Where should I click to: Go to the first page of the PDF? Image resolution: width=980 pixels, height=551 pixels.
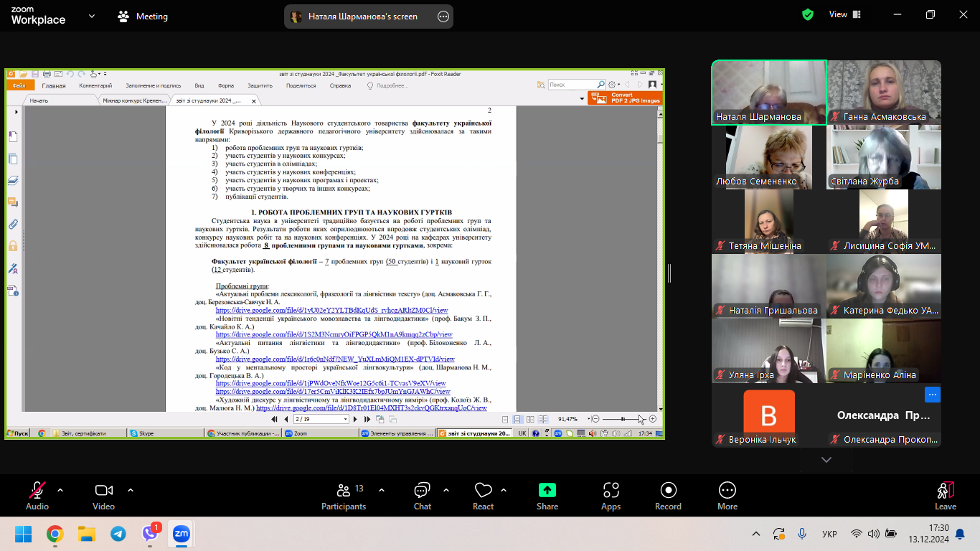[x=275, y=419]
